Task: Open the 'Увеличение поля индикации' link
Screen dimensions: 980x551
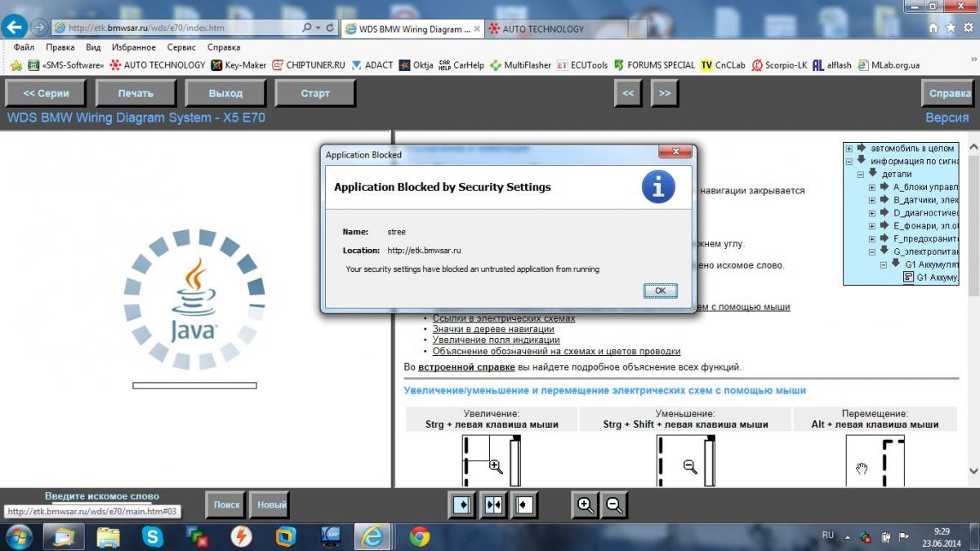Action: pyautogui.click(x=497, y=340)
